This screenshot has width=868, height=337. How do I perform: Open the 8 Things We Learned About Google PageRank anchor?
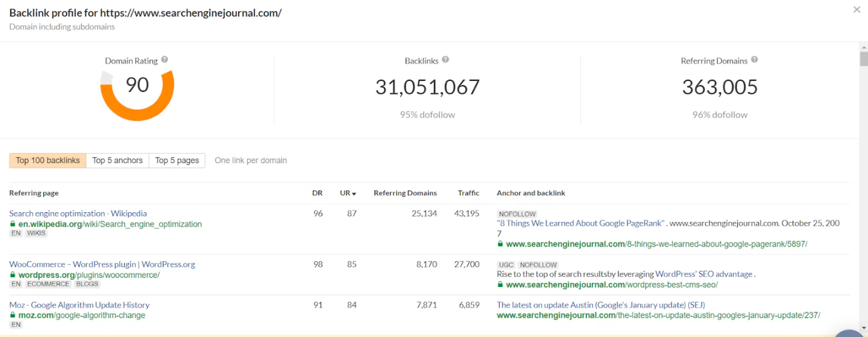[580, 223]
